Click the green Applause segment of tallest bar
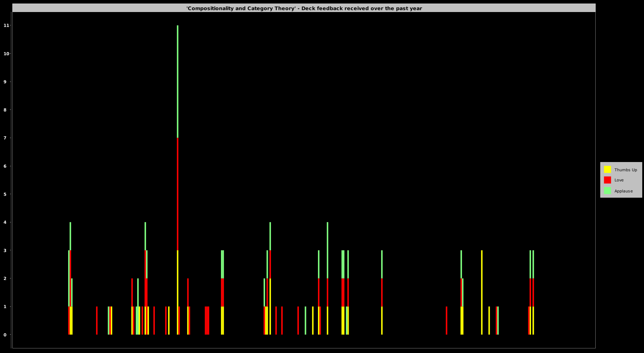The image size is (644, 353). [177, 82]
